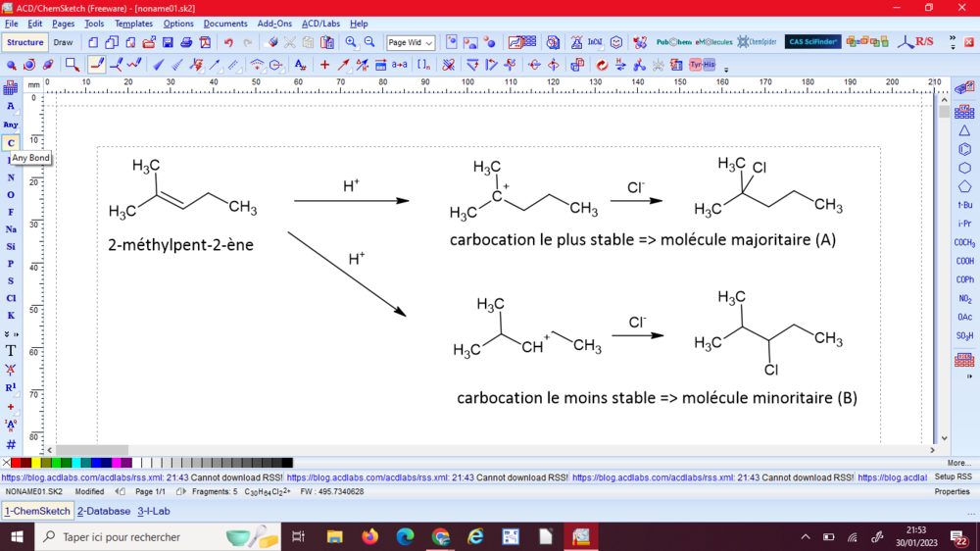Select the benzene ring template

964,149
